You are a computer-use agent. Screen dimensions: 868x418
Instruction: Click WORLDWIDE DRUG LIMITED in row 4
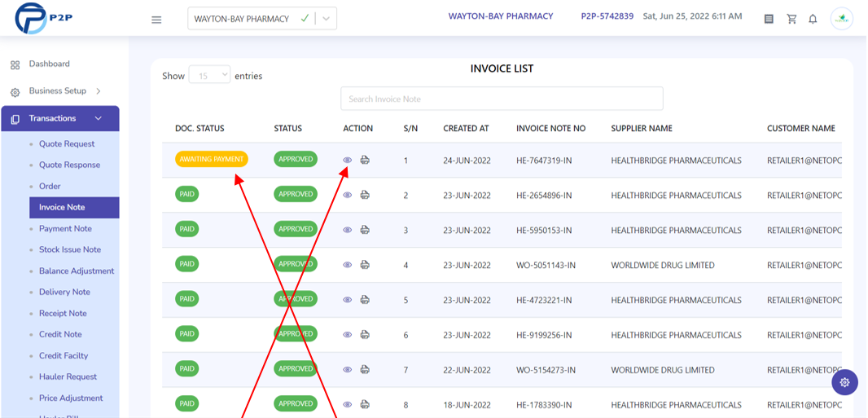point(663,265)
